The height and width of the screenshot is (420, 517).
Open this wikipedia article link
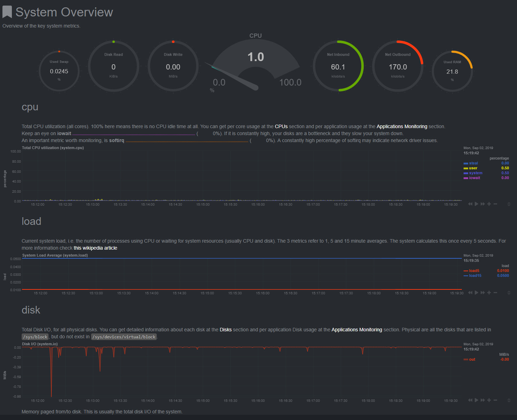(x=95, y=248)
